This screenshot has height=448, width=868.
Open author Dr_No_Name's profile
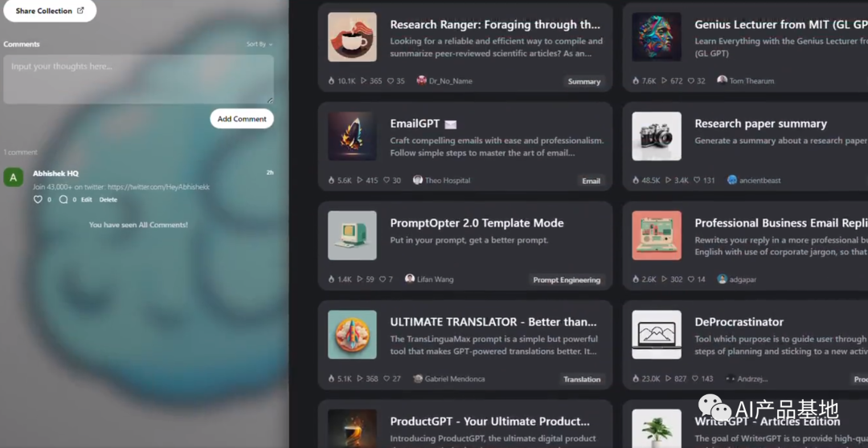444,81
